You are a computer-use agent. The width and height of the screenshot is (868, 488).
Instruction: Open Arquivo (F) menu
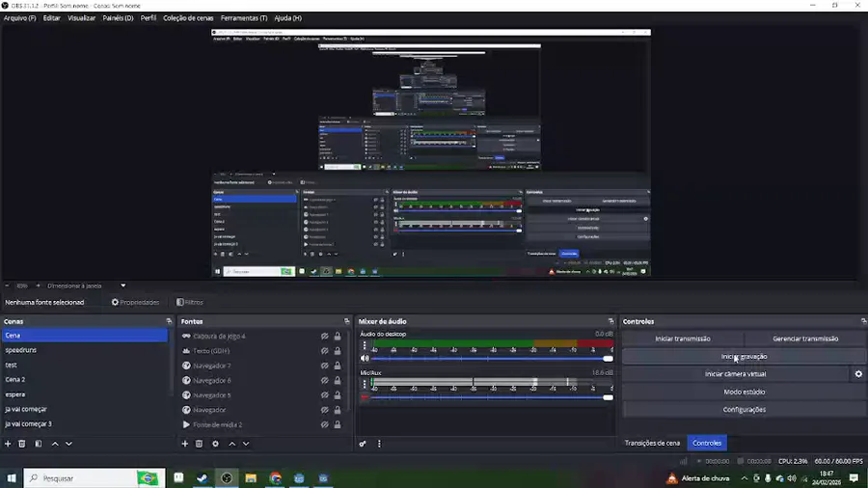pyautogui.click(x=19, y=18)
